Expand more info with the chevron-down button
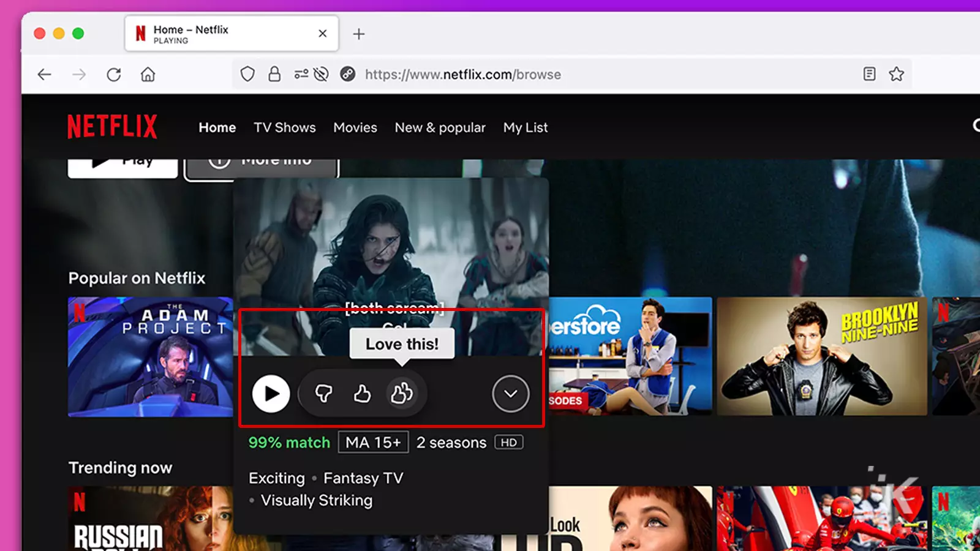 (x=511, y=394)
